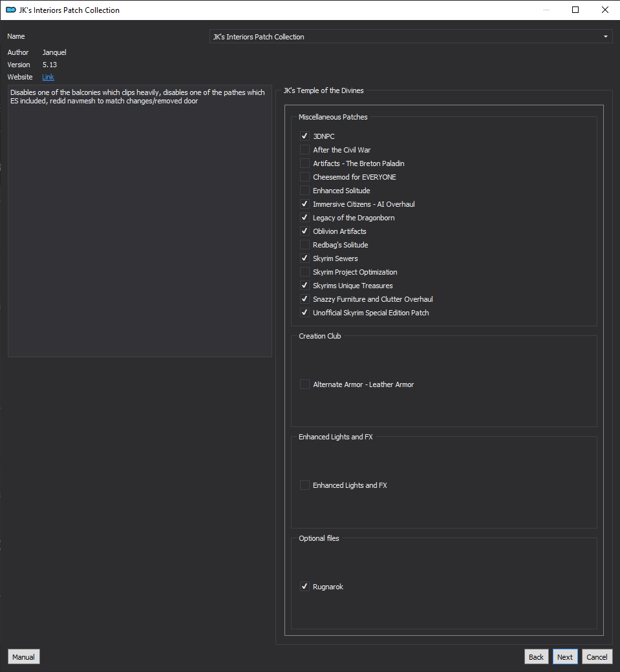Close the installer with the X button
This screenshot has width=620, height=672.
click(605, 10)
